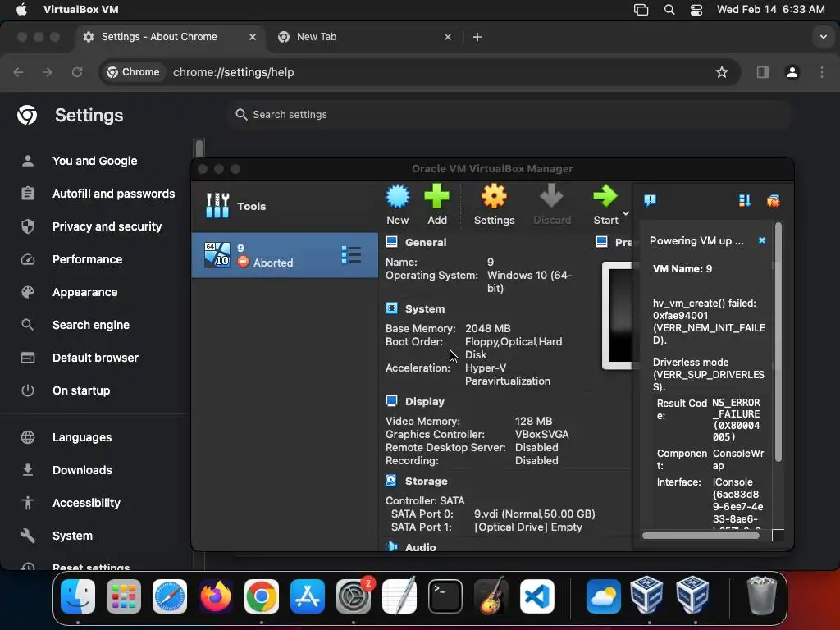The width and height of the screenshot is (840, 630).
Task: Open Privacy and security settings
Action: tap(107, 226)
